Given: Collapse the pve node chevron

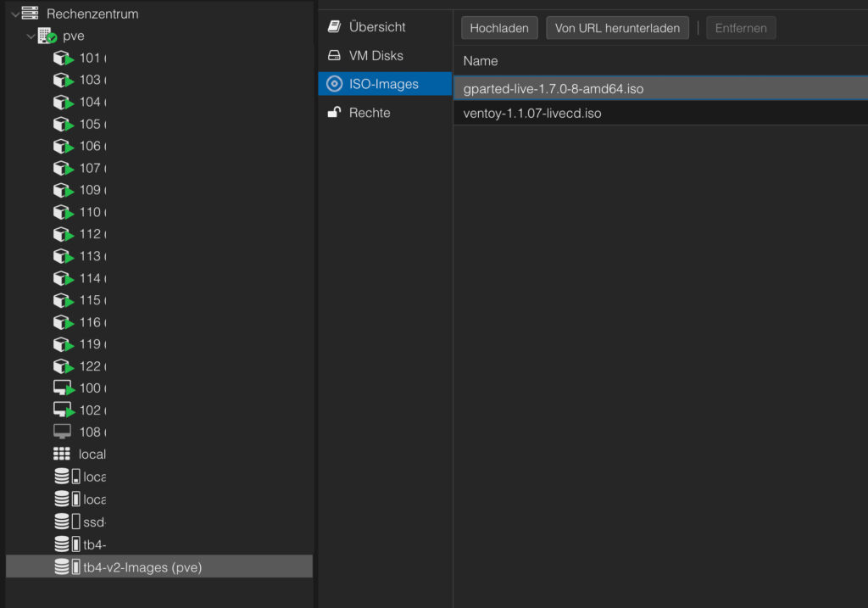Looking at the screenshot, I should tap(31, 36).
